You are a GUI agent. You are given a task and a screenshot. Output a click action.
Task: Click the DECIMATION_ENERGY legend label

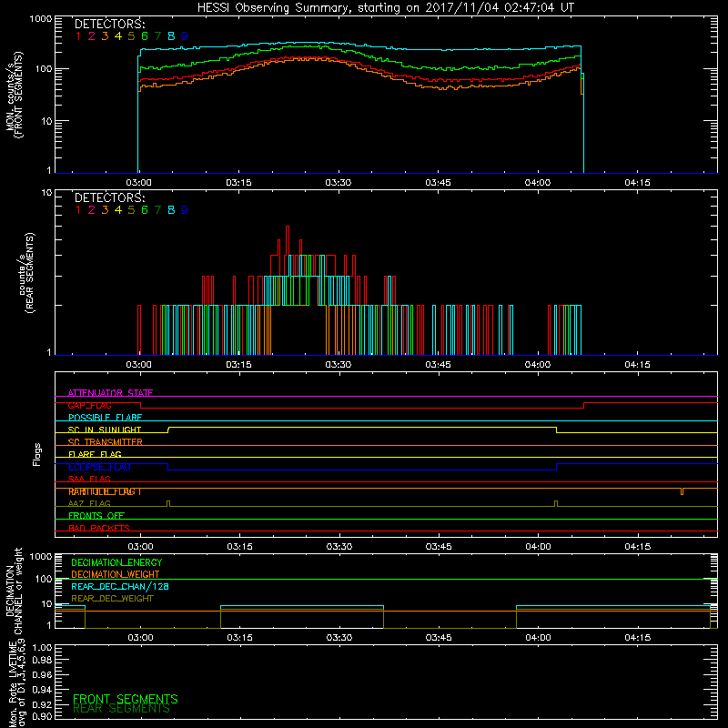click(116, 562)
